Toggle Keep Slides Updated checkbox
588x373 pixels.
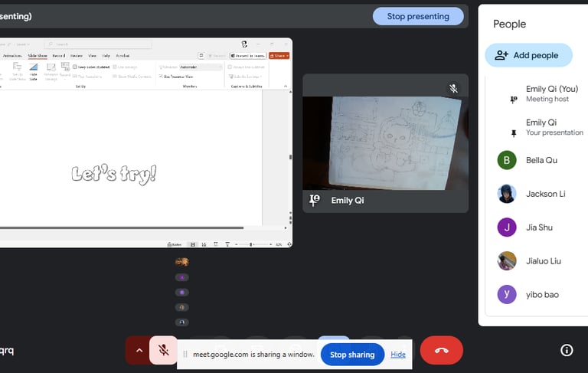[x=75, y=67]
